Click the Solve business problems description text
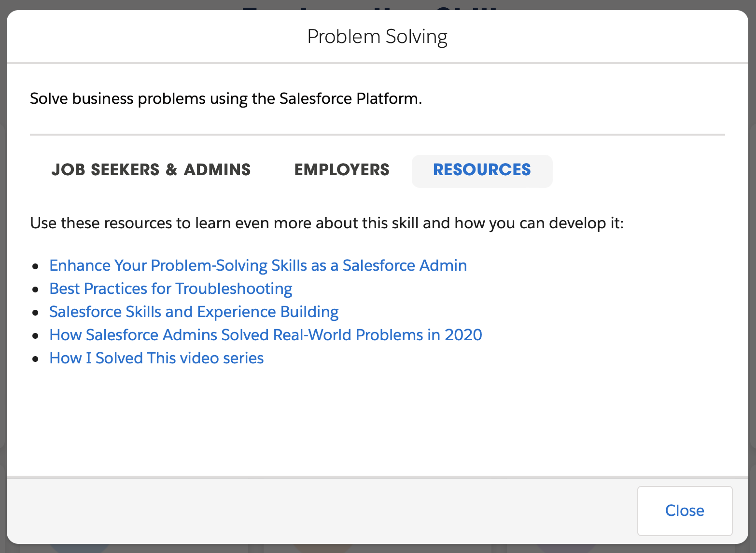This screenshot has height=553, width=756. tap(225, 98)
